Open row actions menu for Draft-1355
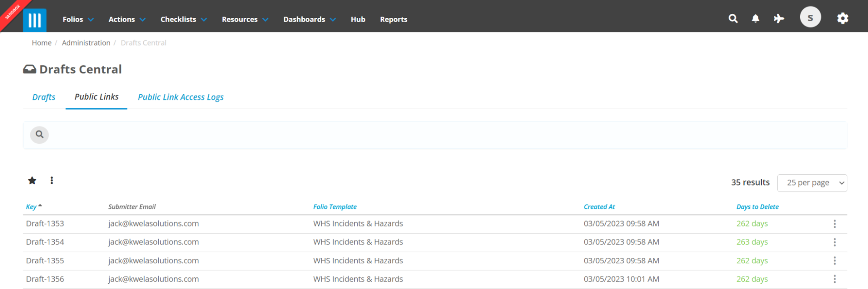 coord(835,261)
